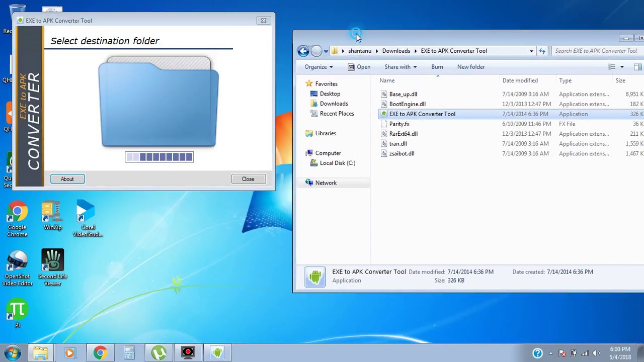
Task: Expand the address bar history dropdown
Action: pos(531,51)
